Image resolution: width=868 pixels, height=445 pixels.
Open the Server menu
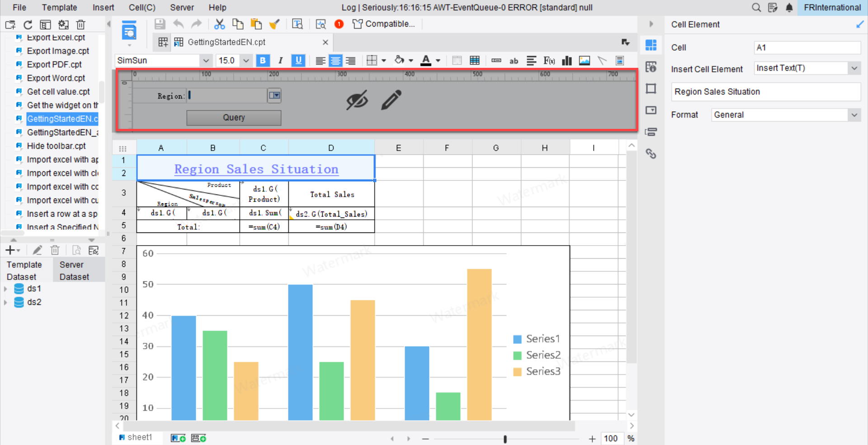click(x=182, y=8)
